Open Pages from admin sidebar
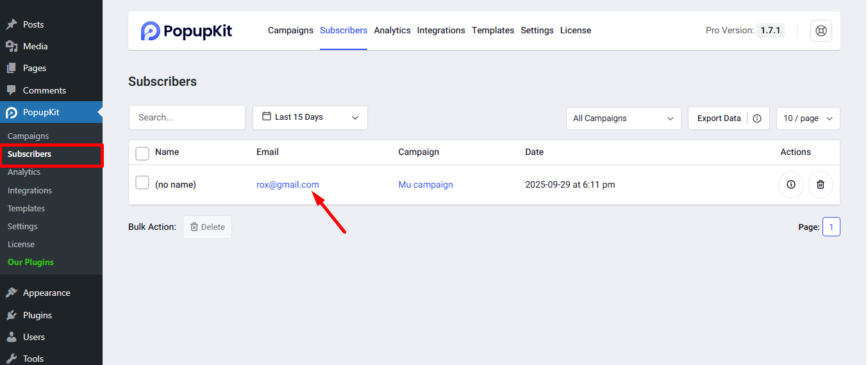The height and width of the screenshot is (365, 868). 35,68
